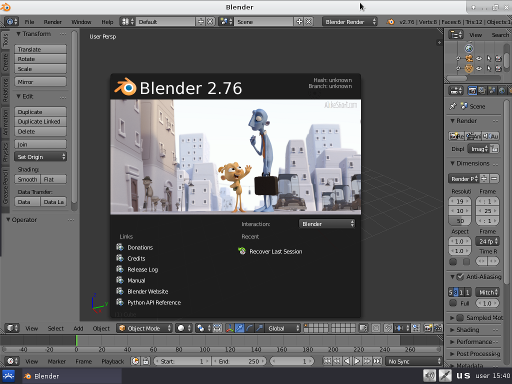Click OpenGL render image icon in 3D header
This screenshot has height=384, width=512.
(428, 328)
